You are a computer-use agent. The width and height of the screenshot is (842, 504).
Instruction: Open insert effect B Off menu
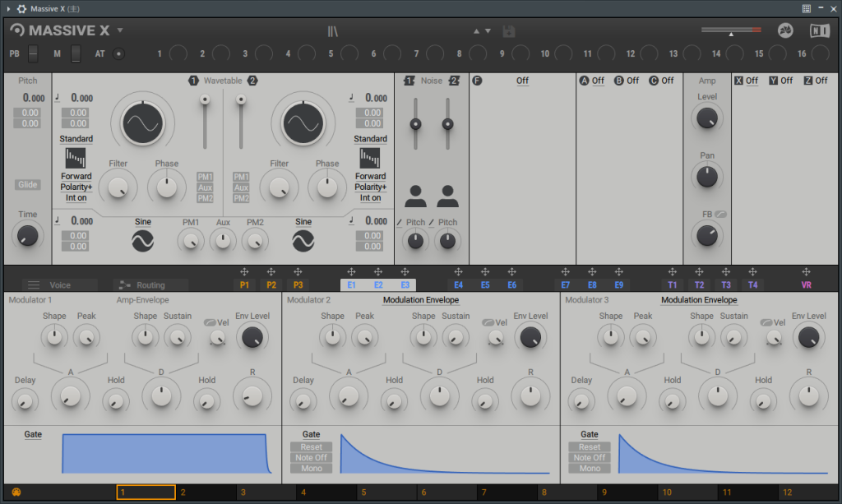pyautogui.click(x=632, y=81)
